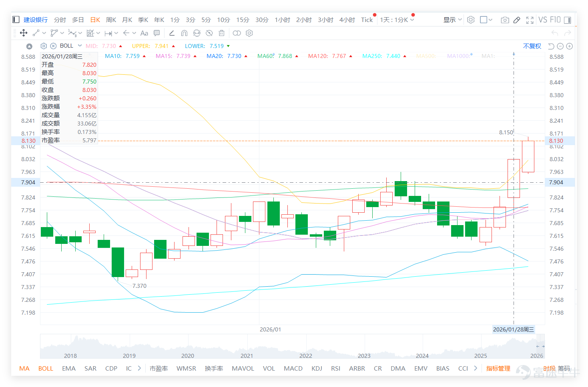The image size is (588, 387).
Task: Reset chart zoom with the curved arrow
Action: tap(551, 46)
